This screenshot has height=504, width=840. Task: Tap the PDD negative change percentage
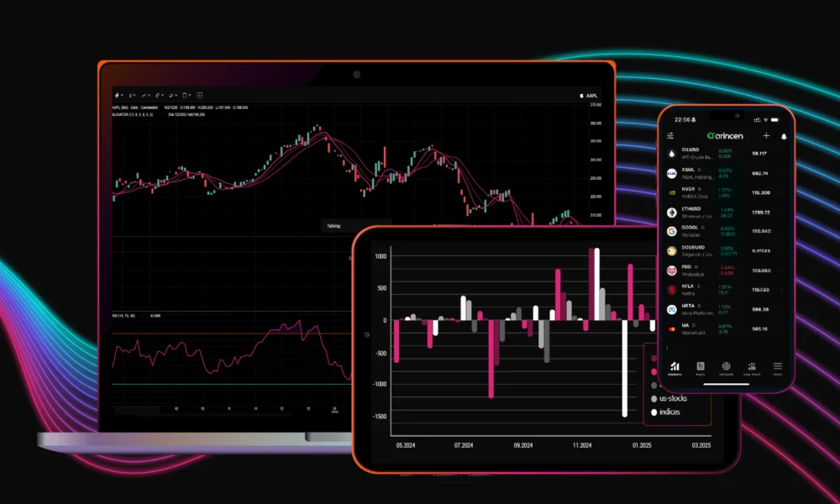pyautogui.click(x=727, y=267)
